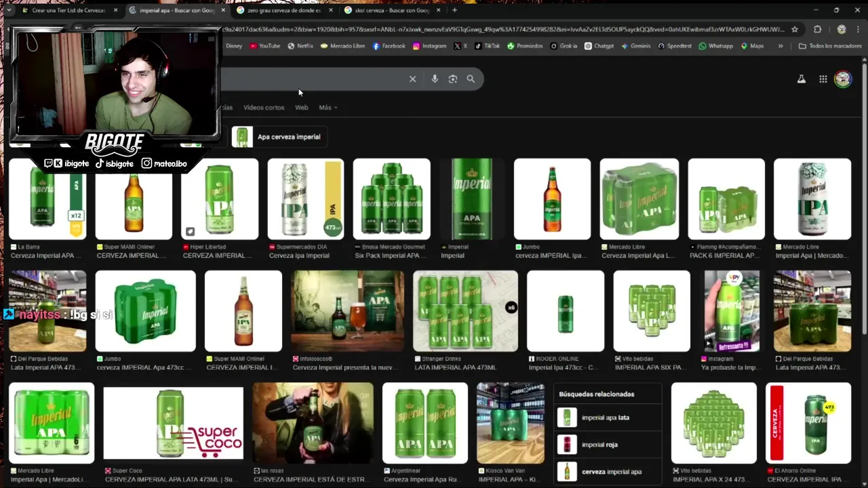
Task: Open a new browser tab
Action: 454,10
